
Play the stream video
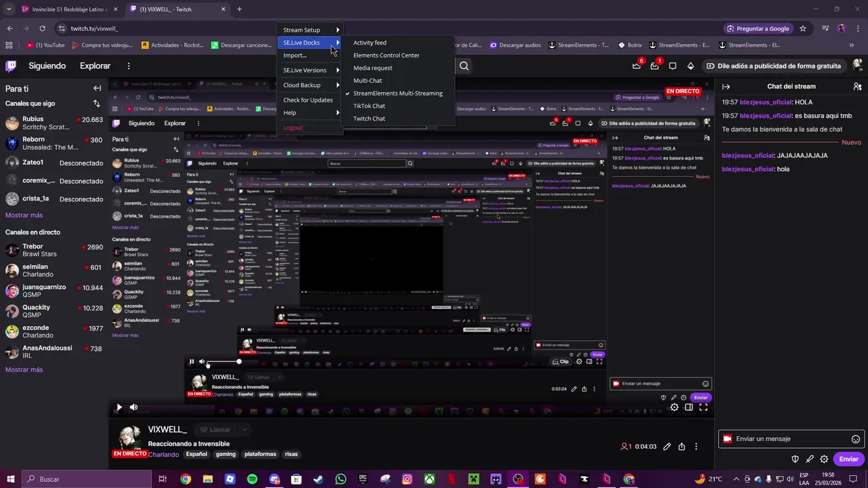pyautogui.click(x=119, y=407)
